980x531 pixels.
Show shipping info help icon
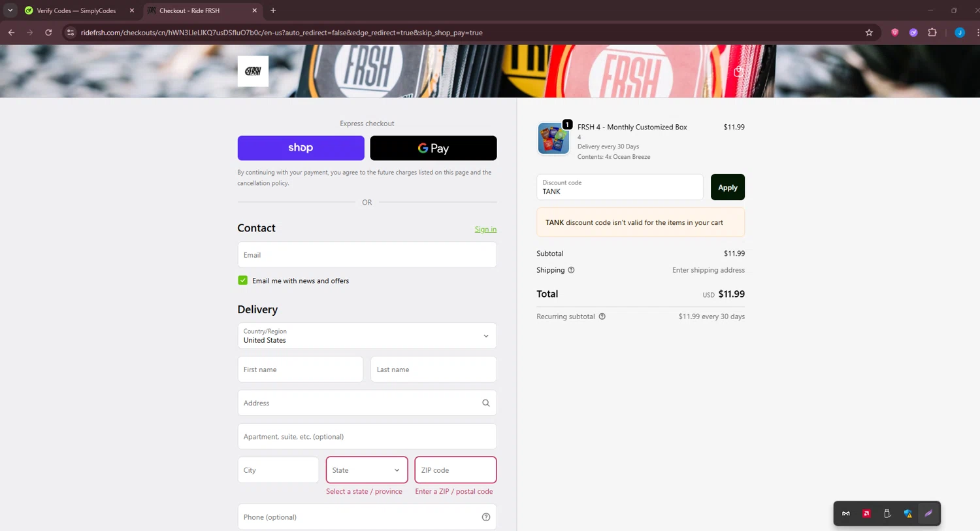[x=571, y=270]
